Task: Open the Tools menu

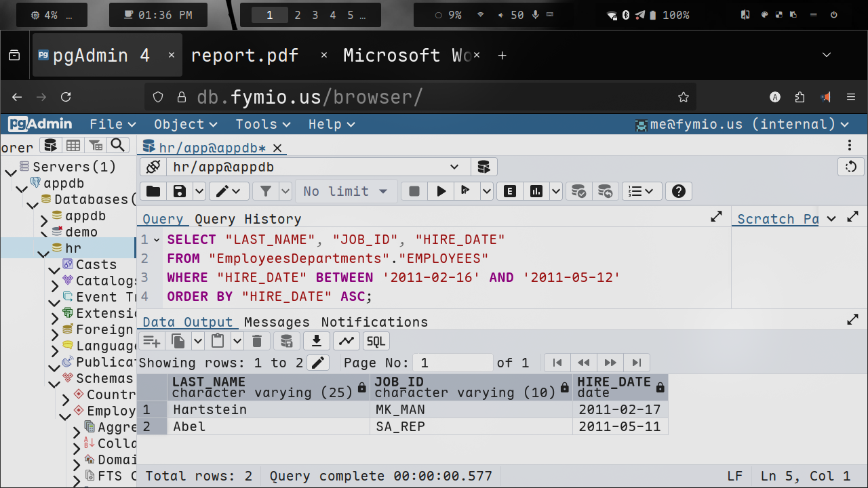Action: coord(262,124)
